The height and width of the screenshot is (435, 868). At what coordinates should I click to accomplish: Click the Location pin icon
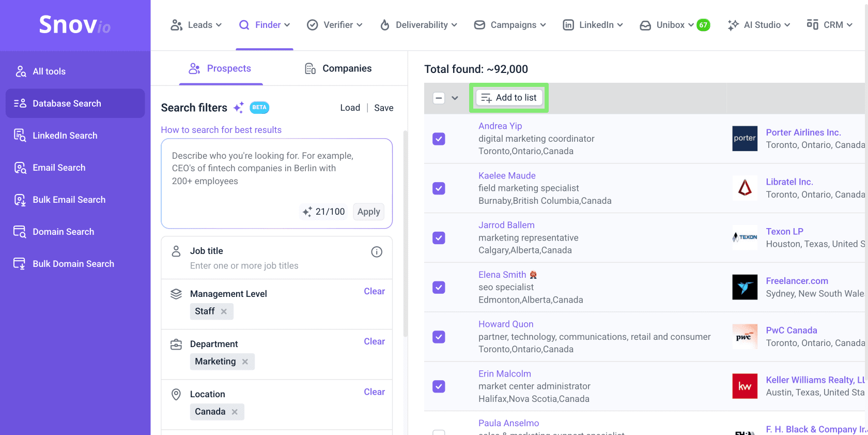(x=176, y=395)
